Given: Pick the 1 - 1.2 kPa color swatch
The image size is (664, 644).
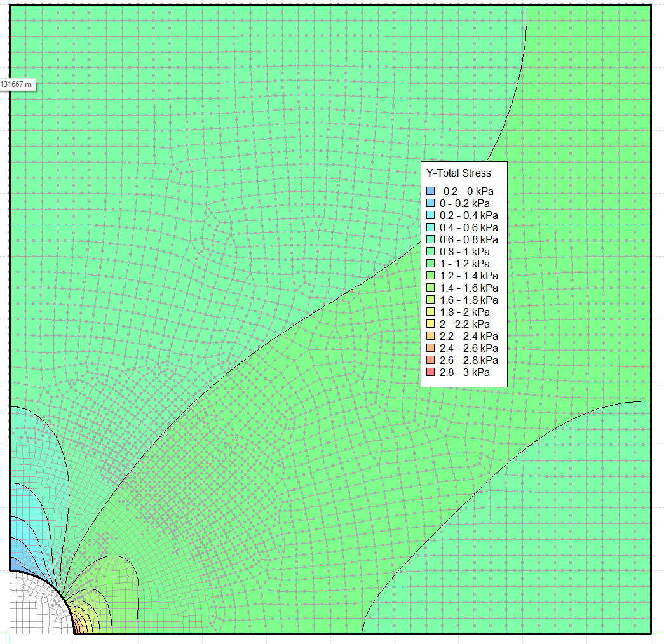Looking at the screenshot, I should pos(430,264).
